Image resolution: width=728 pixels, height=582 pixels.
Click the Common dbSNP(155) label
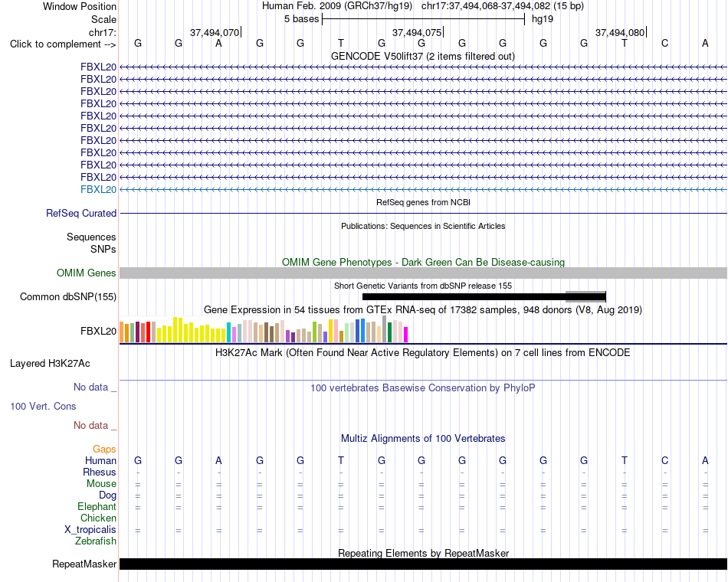tap(67, 296)
